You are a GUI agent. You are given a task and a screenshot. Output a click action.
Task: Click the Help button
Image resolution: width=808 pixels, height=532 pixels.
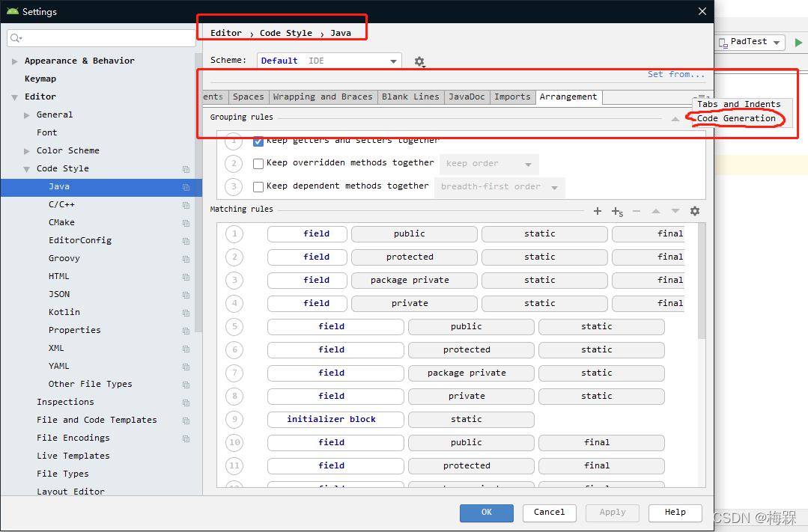pyautogui.click(x=675, y=513)
